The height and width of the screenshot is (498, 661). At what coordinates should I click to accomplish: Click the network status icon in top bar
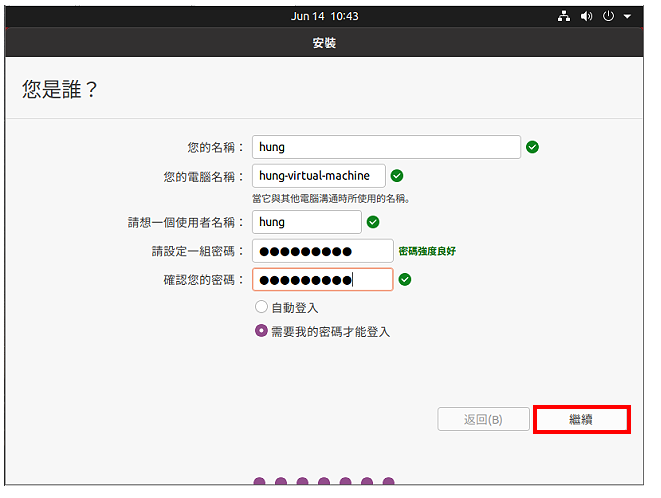(x=564, y=16)
